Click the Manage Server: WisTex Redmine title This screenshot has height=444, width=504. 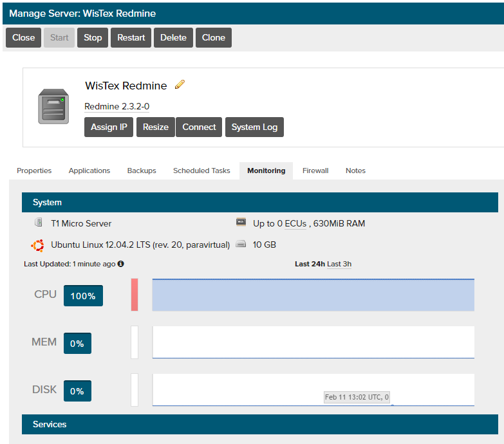[82, 14]
